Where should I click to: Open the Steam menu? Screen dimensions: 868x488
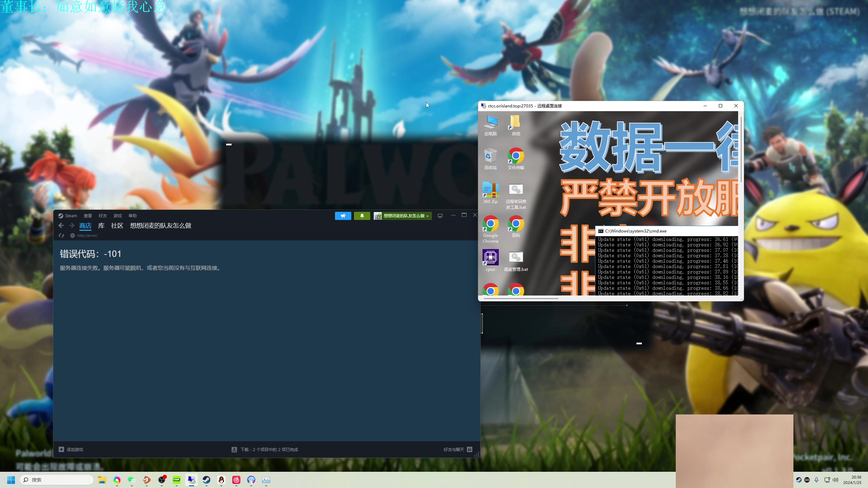[x=67, y=216]
